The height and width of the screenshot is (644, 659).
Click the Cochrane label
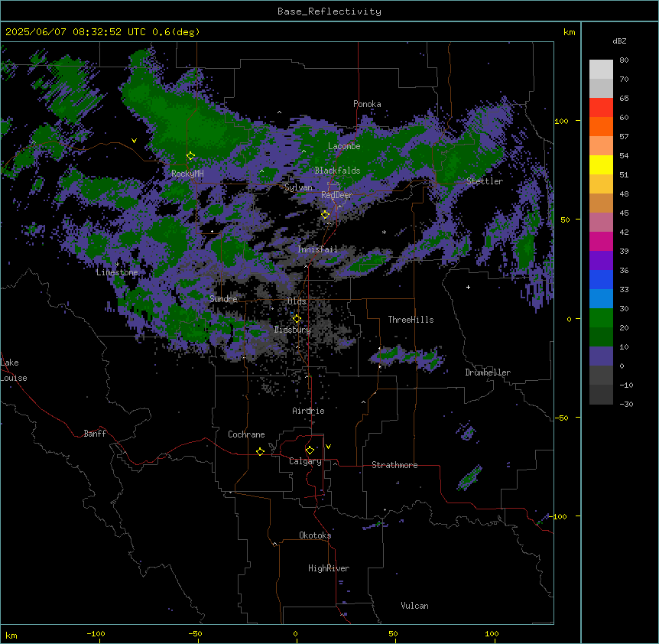coord(246,434)
